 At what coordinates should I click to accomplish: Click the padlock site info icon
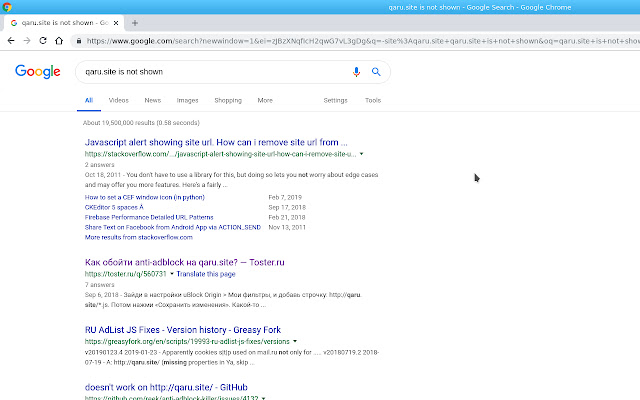79,41
